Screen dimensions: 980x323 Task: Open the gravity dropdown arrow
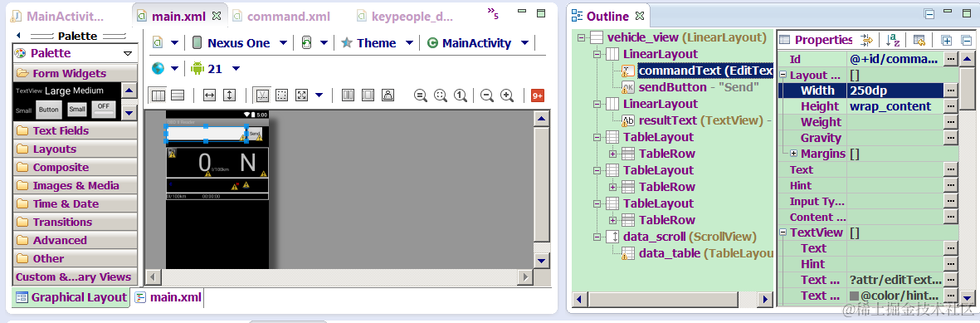319,95
